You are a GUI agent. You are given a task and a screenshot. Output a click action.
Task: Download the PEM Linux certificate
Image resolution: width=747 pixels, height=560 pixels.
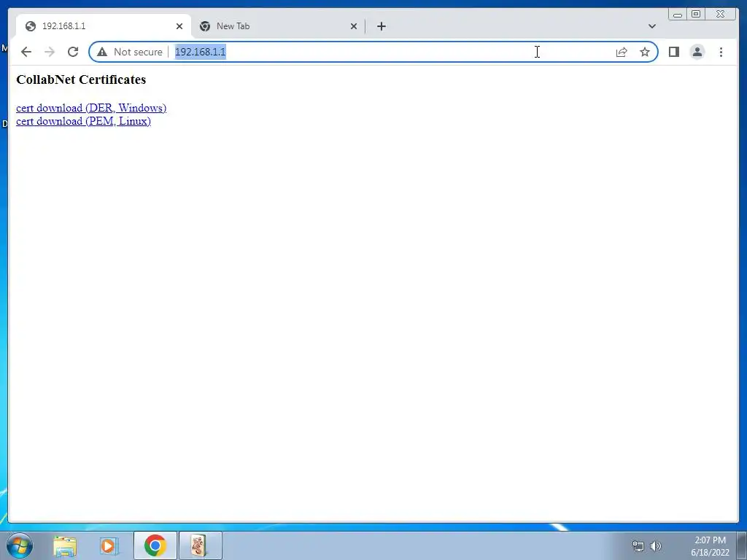83,122
